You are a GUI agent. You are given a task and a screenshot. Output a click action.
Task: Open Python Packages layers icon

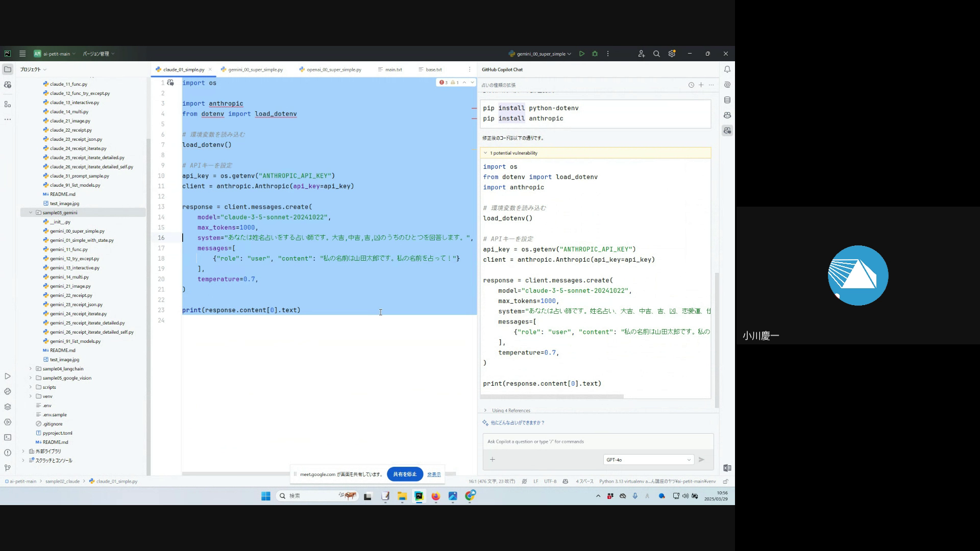coord(8,407)
